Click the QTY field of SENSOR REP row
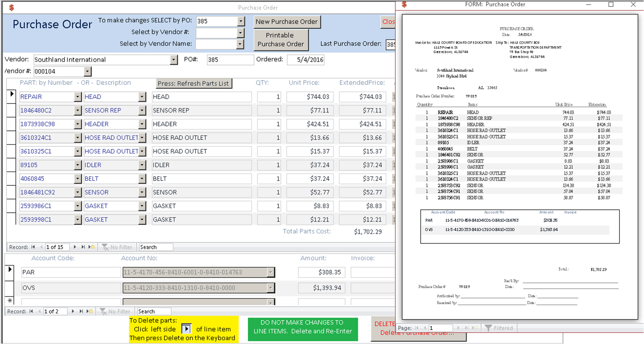This screenshot has width=644, height=344. click(x=269, y=111)
